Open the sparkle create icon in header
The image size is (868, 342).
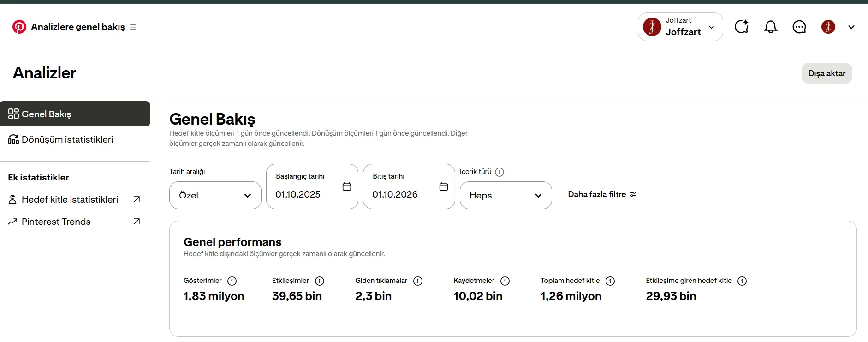coord(742,27)
